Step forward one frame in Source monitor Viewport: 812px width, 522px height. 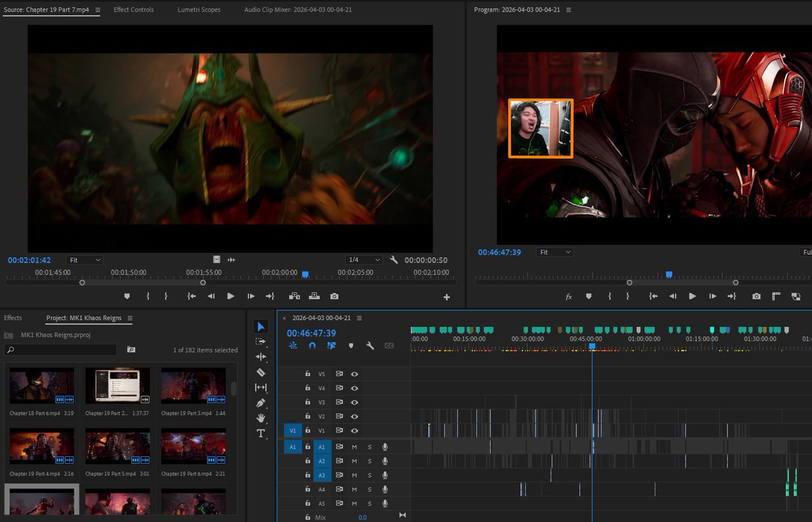coord(251,296)
